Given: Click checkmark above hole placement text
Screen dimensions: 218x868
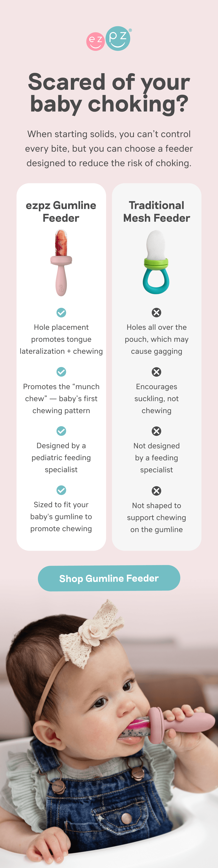Looking at the screenshot, I should click(x=61, y=312).
